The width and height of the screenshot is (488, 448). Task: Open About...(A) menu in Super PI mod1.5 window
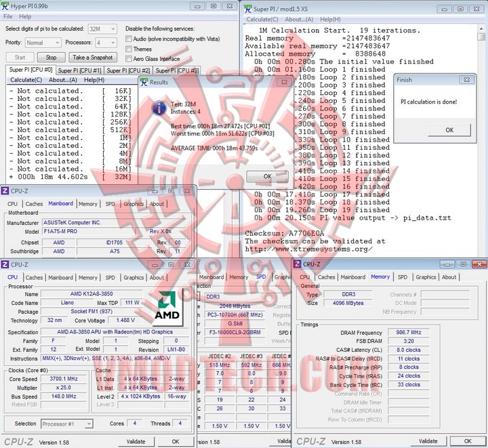(x=299, y=19)
